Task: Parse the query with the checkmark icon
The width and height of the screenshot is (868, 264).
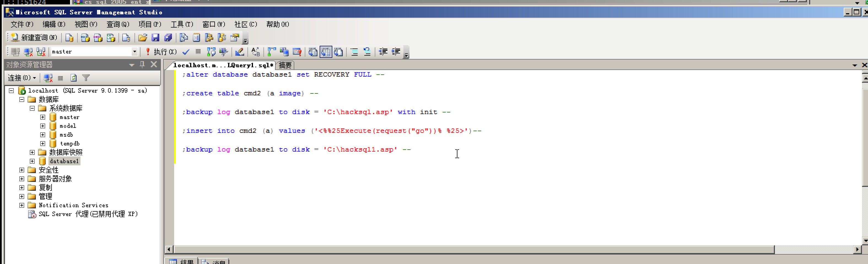Action: [186, 52]
